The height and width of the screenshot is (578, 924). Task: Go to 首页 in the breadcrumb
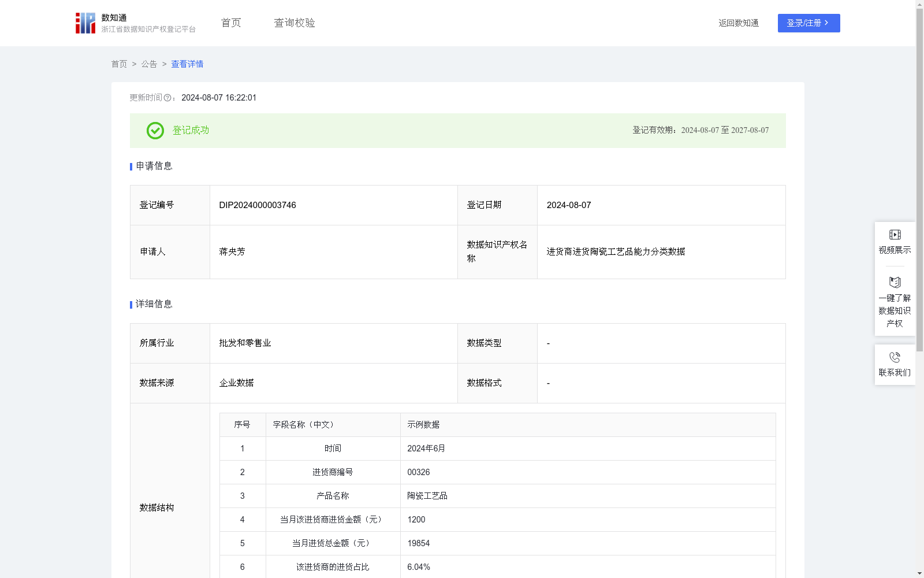pos(119,64)
